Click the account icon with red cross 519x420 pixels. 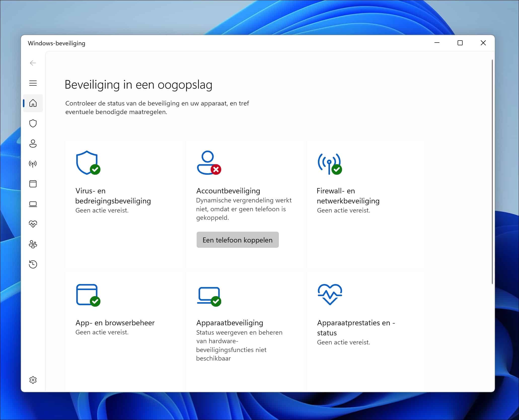(x=209, y=163)
